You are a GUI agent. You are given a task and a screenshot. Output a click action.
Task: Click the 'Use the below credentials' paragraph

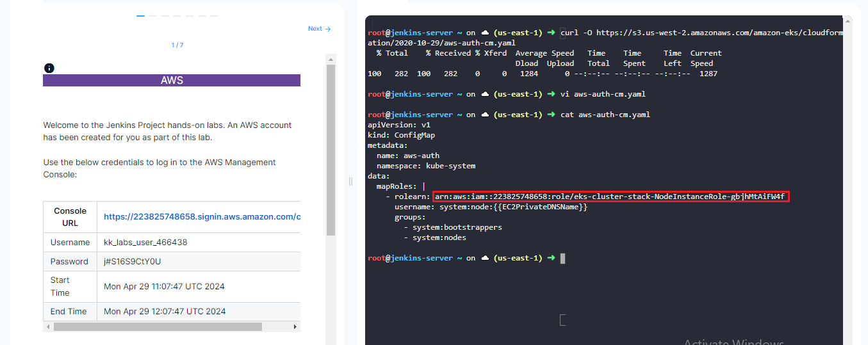pos(160,168)
